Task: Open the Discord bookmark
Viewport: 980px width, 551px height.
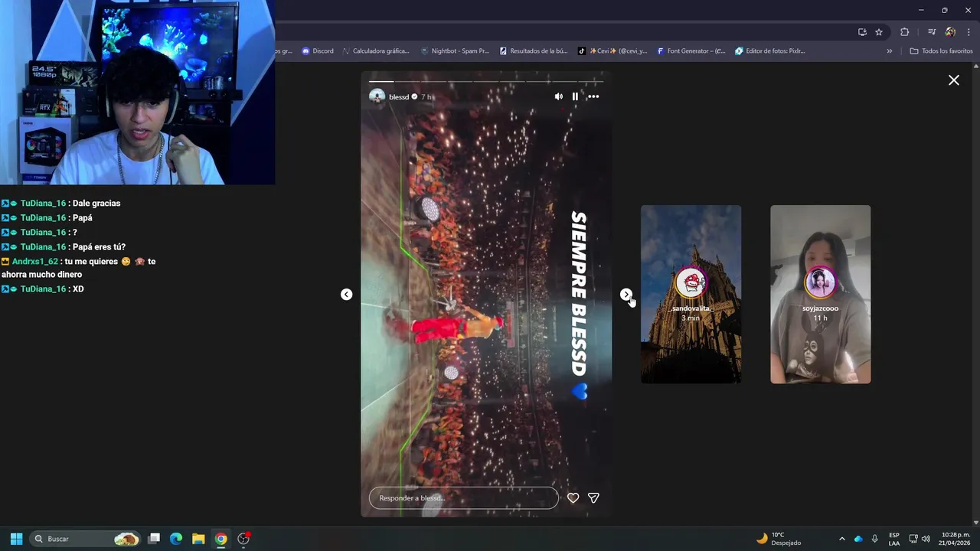Action: (x=317, y=51)
